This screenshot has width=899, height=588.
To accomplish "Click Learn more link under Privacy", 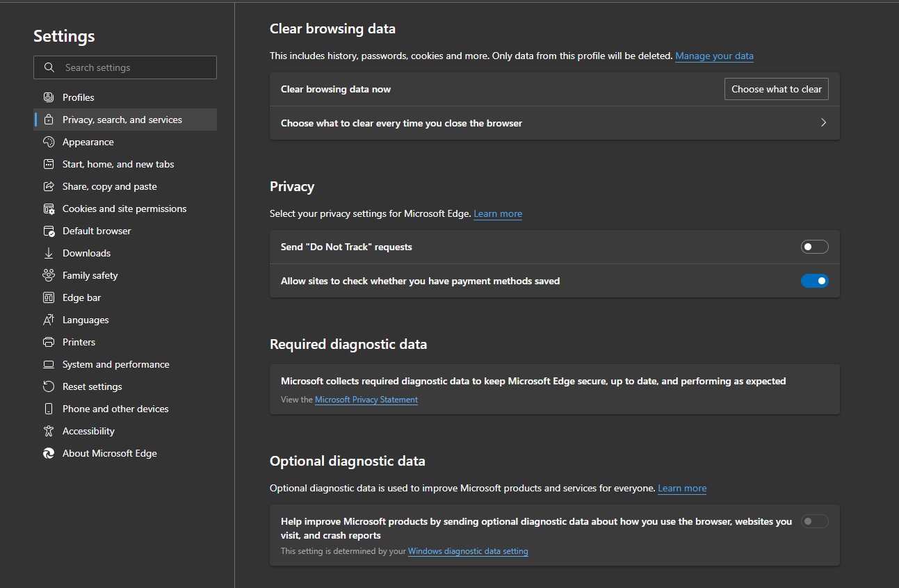I will pyautogui.click(x=498, y=213).
